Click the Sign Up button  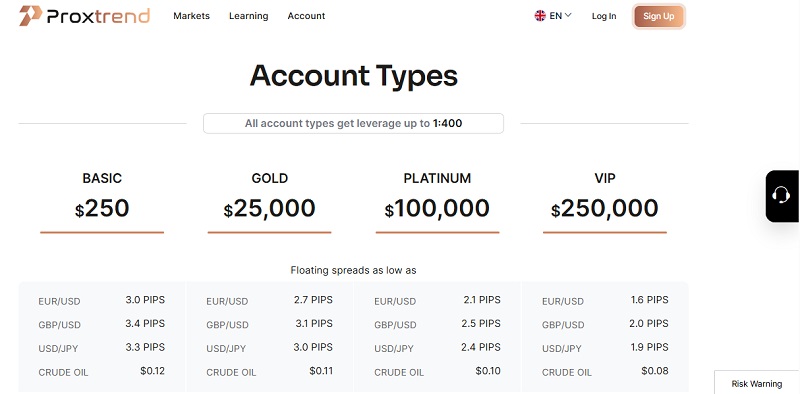(x=659, y=16)
